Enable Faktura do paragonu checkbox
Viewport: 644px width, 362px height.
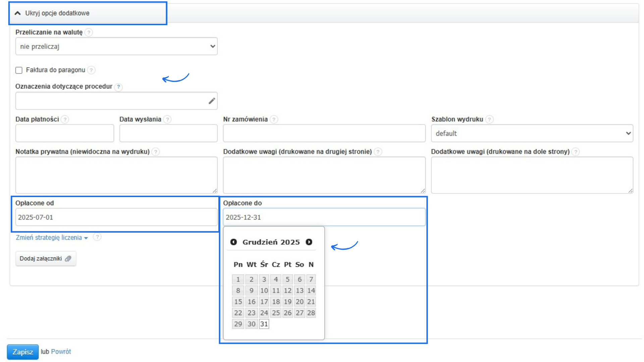coord(19,70)
